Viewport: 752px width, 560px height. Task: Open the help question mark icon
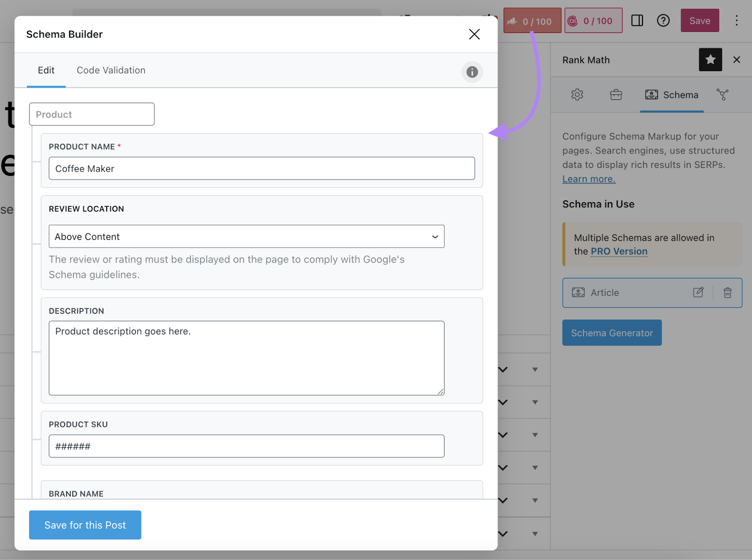[x=663, y=21]
